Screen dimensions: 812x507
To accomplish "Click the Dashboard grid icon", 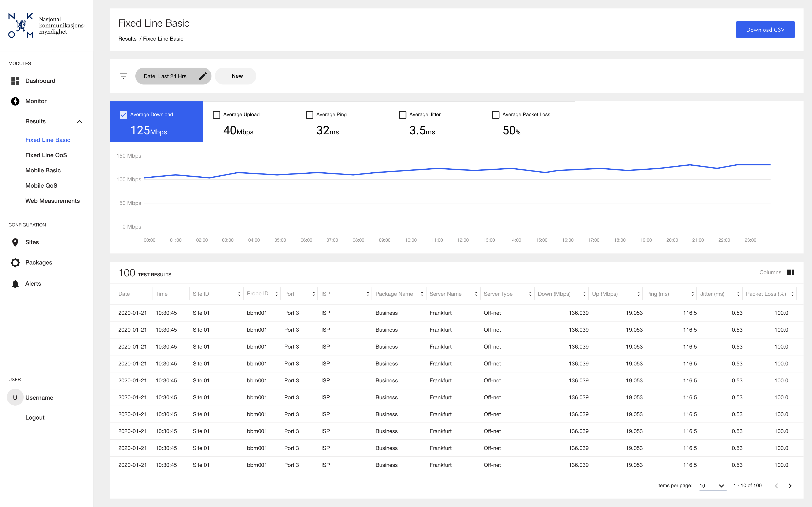I will tap(15, 81).
